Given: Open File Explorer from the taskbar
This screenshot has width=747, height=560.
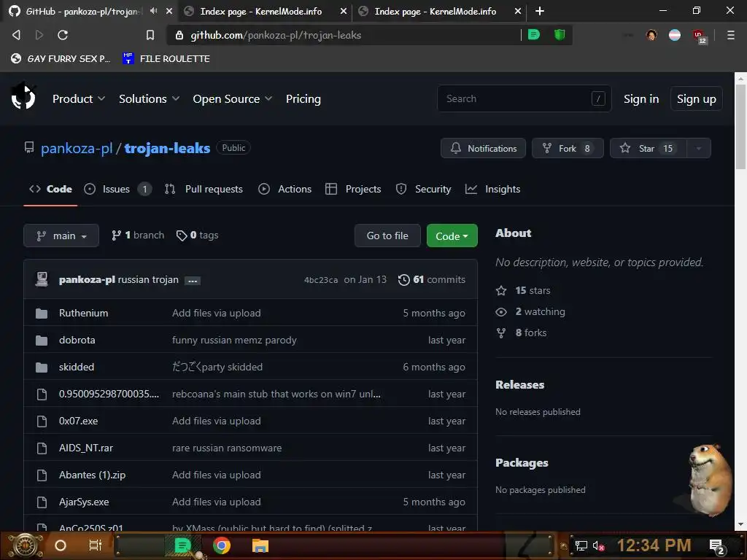Looking at the screenshot, I should click(x=260, y=545).
